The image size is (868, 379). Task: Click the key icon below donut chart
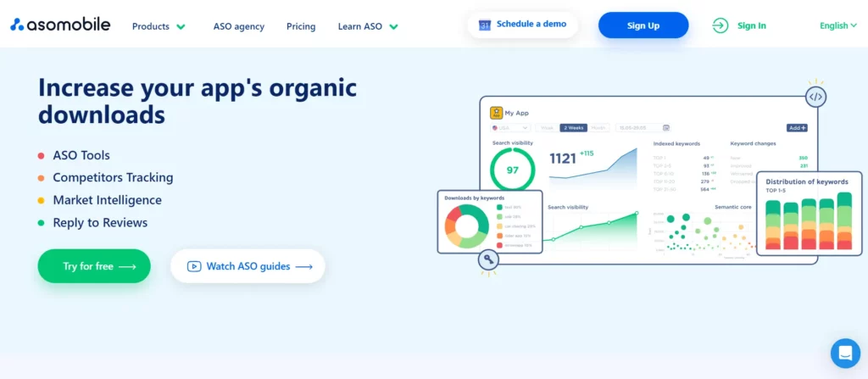[488, 260]
